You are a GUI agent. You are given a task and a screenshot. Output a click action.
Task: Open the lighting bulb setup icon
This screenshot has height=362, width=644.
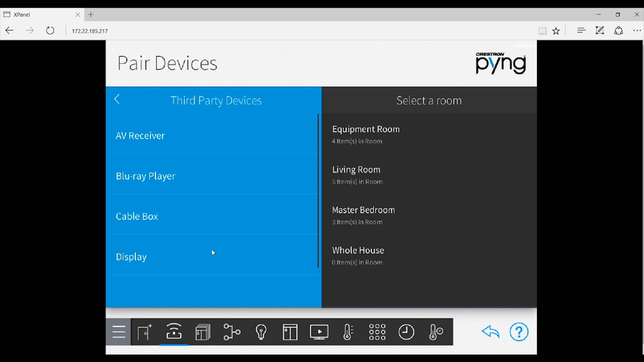pyautogui.click(x=262, y=332)
